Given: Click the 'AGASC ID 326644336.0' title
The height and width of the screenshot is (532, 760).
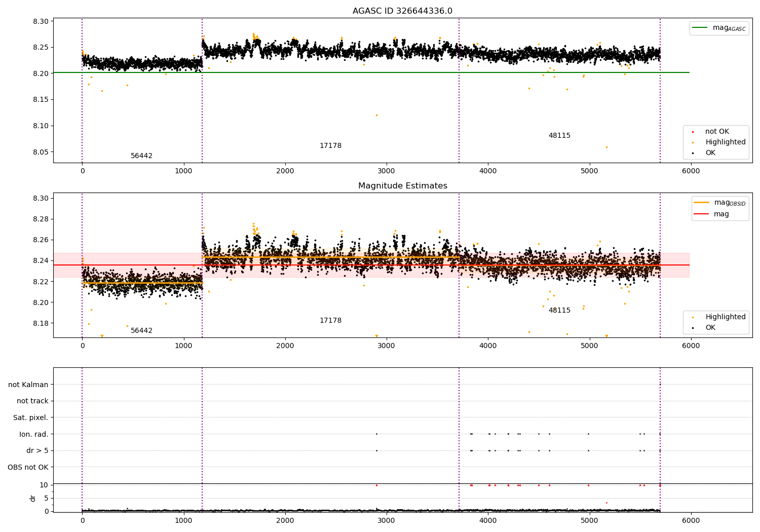Looking at the screenshot, I should click(x=403, y=11).
